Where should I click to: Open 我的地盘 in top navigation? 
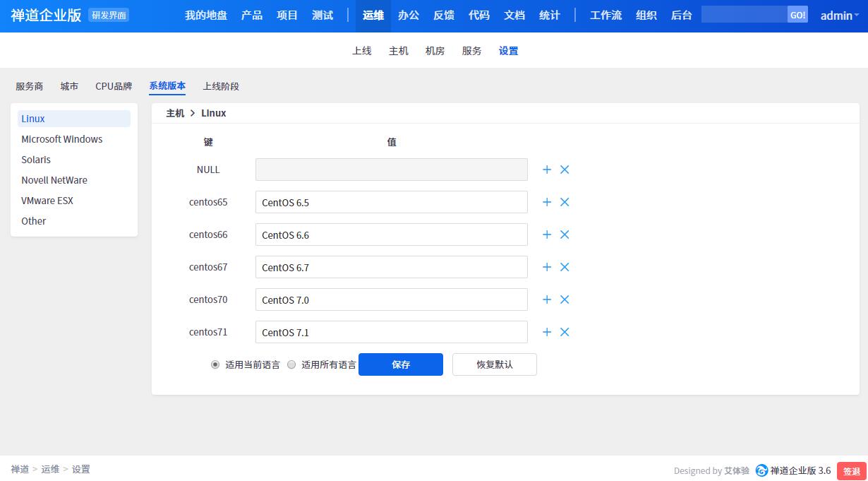tap(206, 16)
